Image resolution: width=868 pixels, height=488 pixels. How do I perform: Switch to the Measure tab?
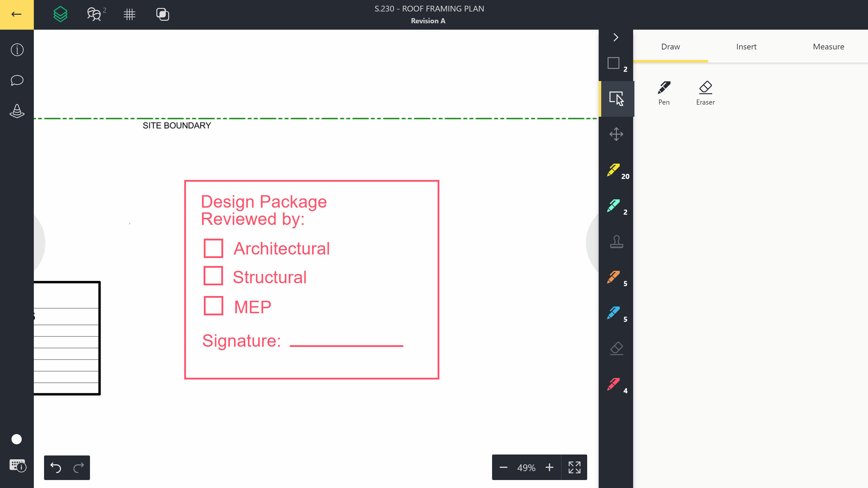829,47
